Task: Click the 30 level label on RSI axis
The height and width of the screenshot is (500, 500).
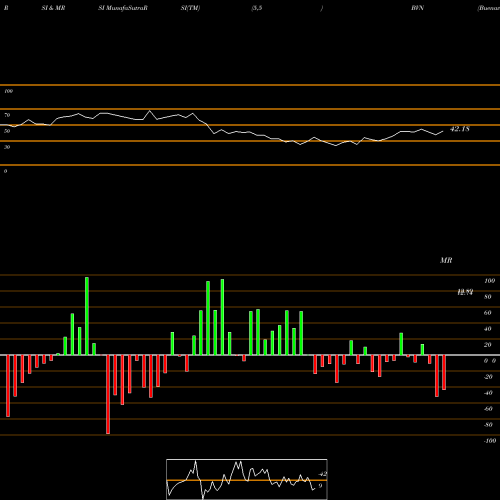Action: [x=7, y=147]
